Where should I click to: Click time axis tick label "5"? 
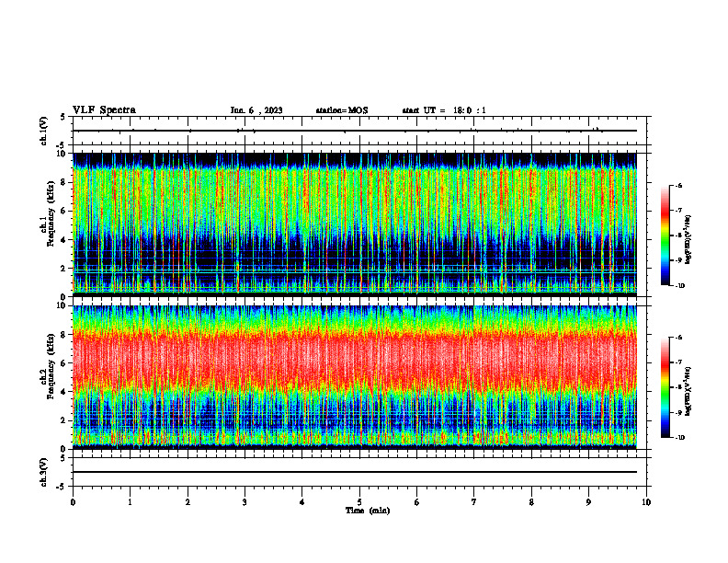click(x=359, y=502)
